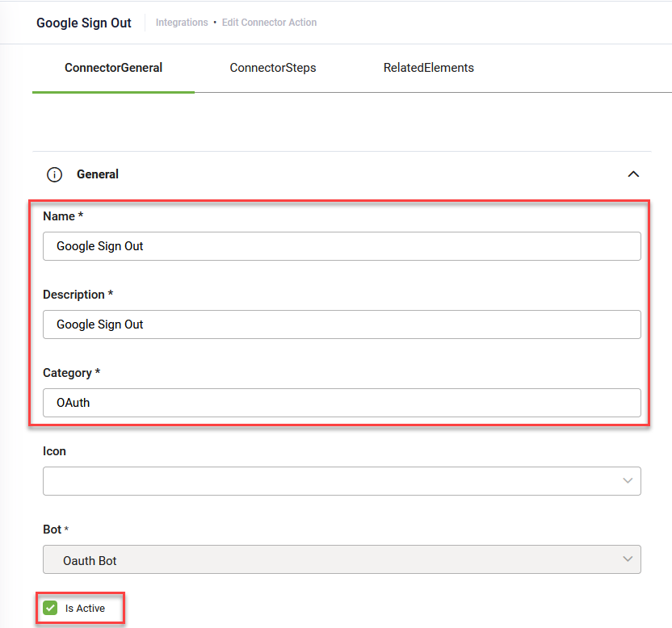Click Edit Connector Action breadcrumb
This screenshot has height=628, width=672.
[269, 23]
